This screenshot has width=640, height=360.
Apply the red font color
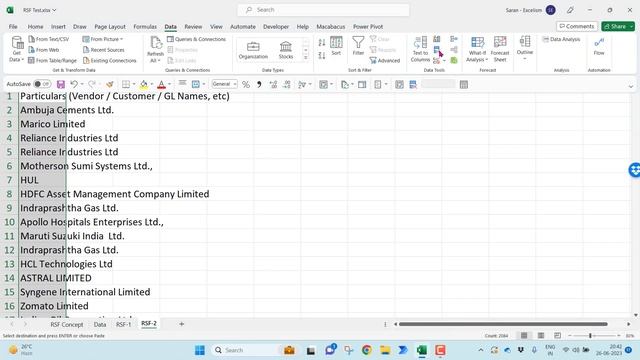click(161, 84)
